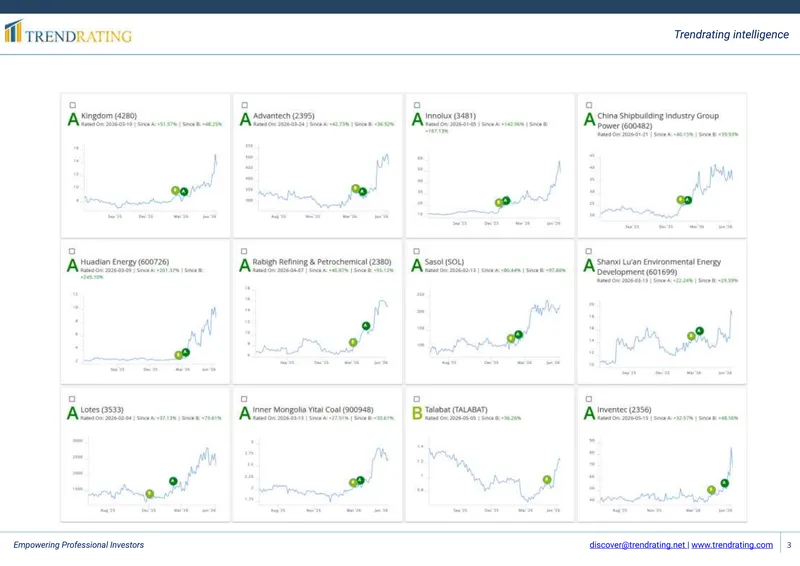The image size is (800, 566).
Task: Click A marker on Inventec chart
Action: coord(724,483)
